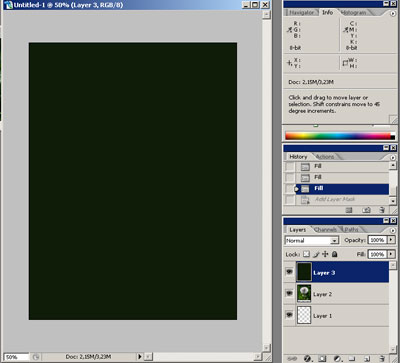400x363 pixels.
Task: Click the XY crosshair coordinates icon in Info
Action: tap(289, 62)
